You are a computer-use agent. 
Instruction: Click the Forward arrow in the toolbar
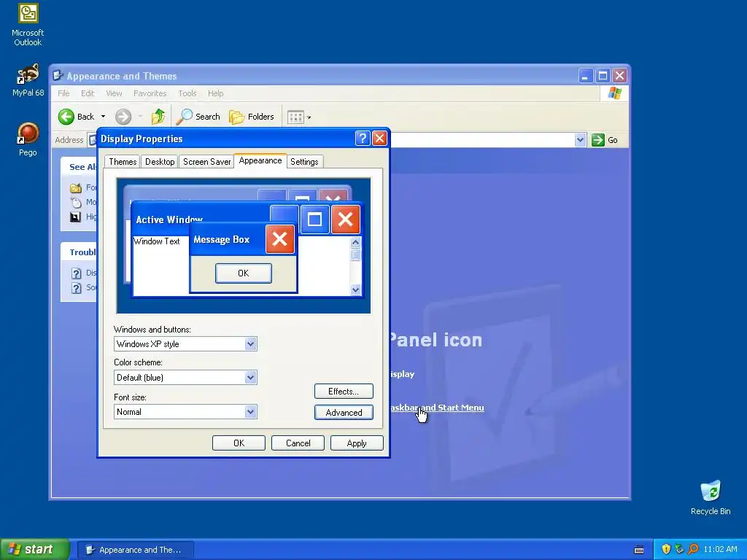tap(123, 117)
